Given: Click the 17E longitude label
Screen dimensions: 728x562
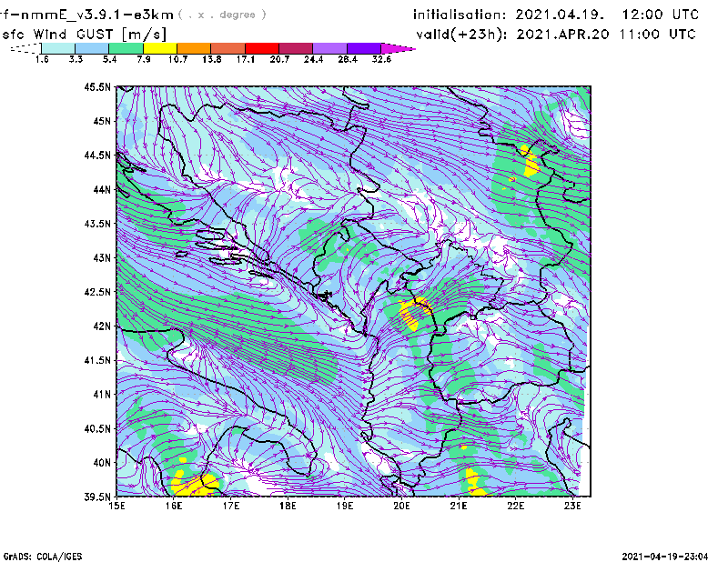Looking at the screenshot, I should (x=231, y=506).
